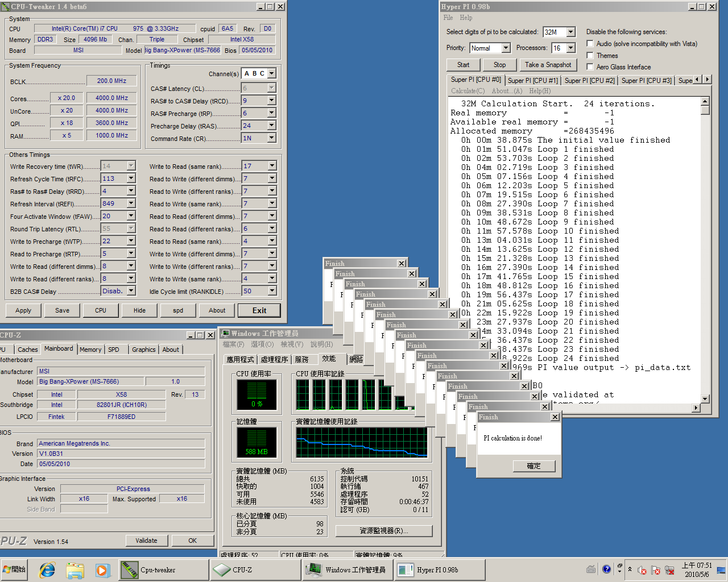Click Stop button in Hyper PI

[x=499, y=65]
